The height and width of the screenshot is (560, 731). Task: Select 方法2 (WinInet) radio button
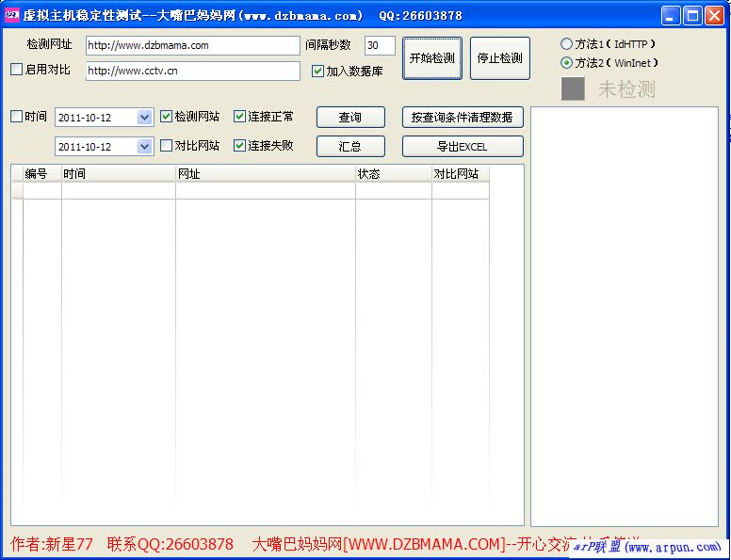pyautogui.click(x=566, y=63)
